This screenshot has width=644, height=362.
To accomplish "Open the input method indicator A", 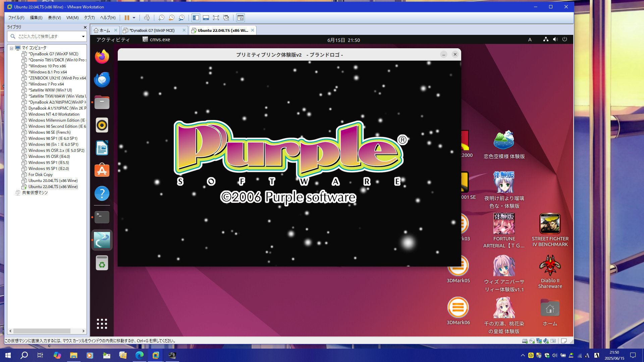I will pyautogui.click(x=530, y=40).
